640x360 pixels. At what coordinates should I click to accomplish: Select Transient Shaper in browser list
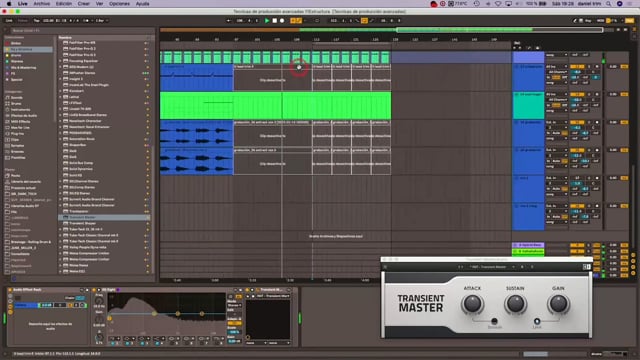tap(82, 223)
